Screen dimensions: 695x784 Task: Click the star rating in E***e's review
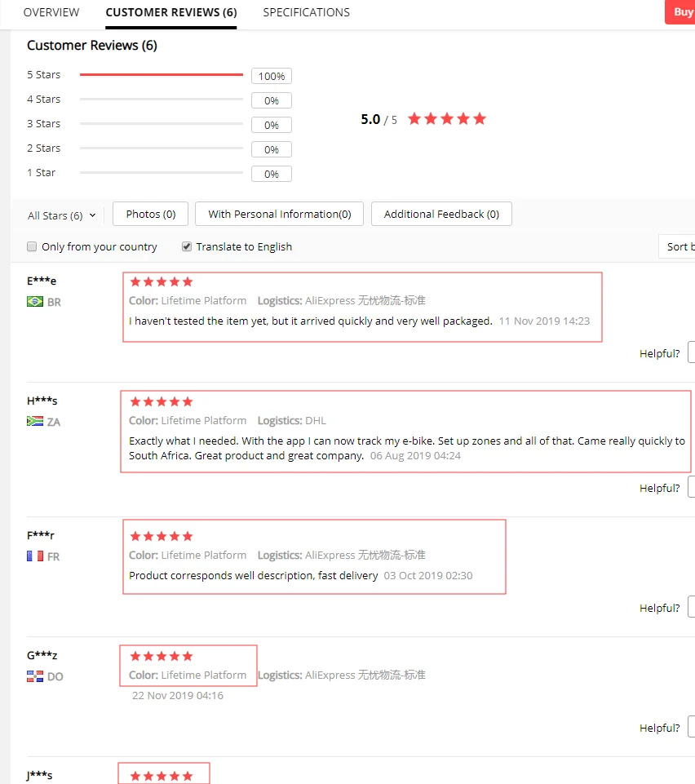click(x=161, y=282)
